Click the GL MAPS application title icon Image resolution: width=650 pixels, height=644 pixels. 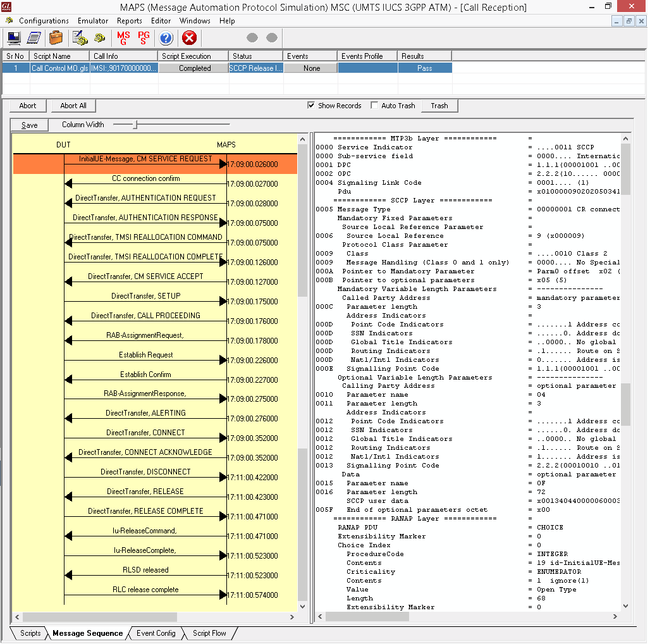6,6
